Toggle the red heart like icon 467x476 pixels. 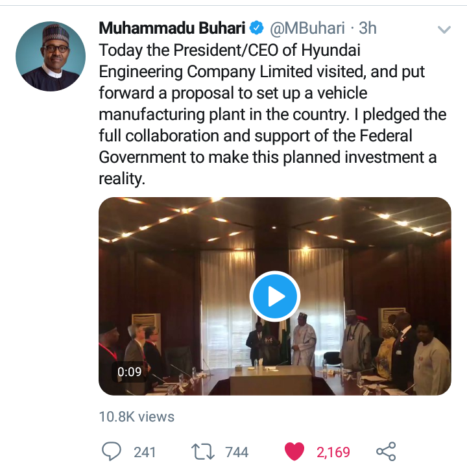(295, 451)
